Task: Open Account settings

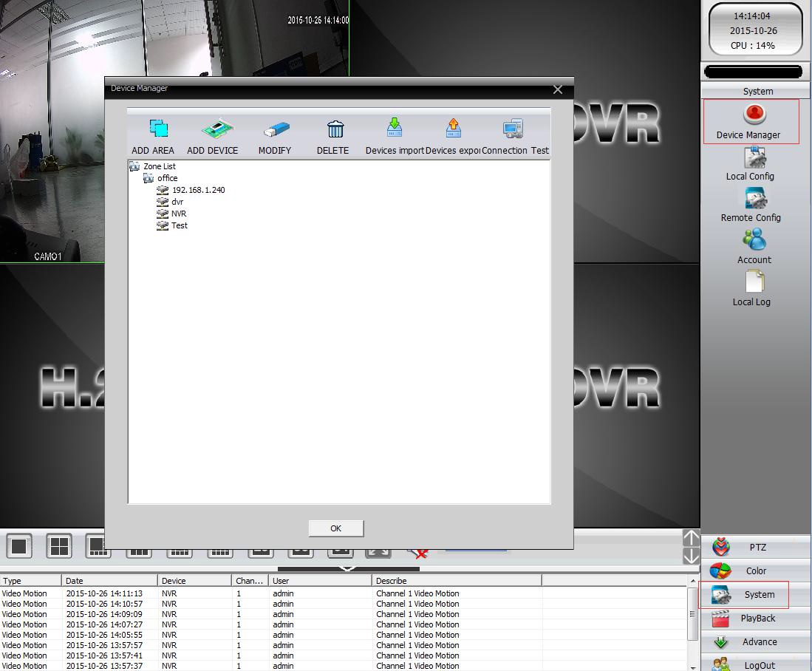Action: point(754,247)
